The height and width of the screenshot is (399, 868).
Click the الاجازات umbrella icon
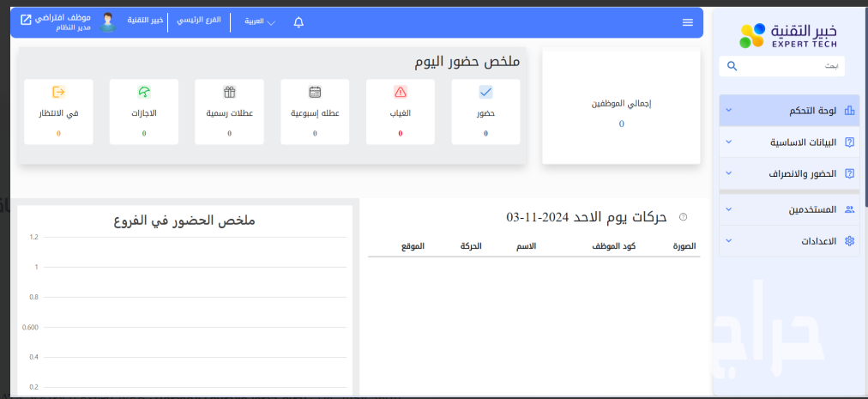144,93
